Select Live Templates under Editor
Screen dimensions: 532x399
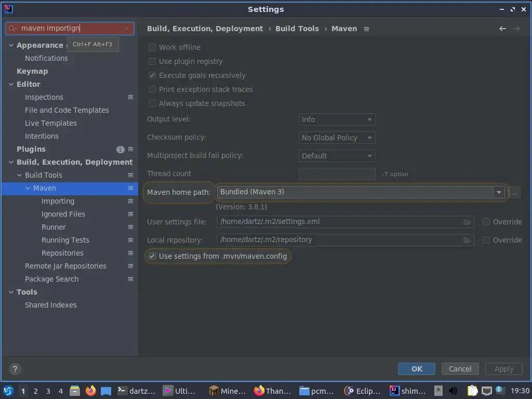click(51, 123)
